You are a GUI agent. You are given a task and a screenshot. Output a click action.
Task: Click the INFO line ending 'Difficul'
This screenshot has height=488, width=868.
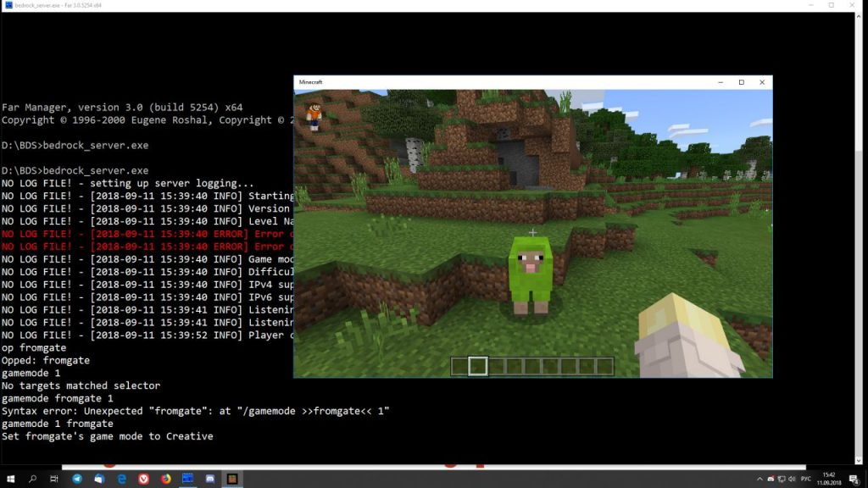(147, 272)
